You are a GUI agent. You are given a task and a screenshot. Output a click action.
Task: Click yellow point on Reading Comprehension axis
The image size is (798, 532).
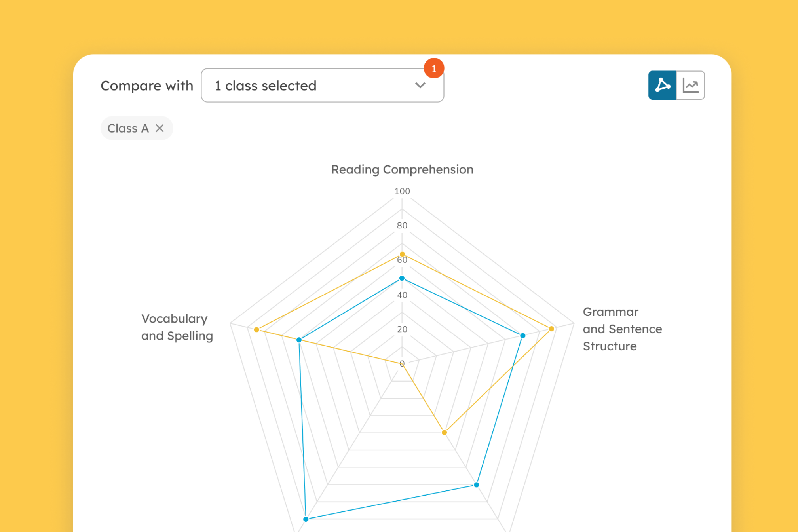[x=402, y=254]
